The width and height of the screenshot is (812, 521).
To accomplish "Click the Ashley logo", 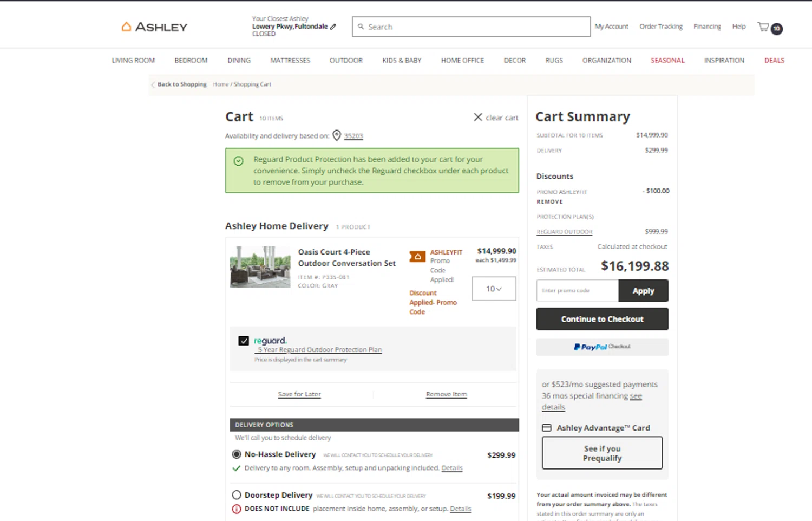I will click(154, 27).
